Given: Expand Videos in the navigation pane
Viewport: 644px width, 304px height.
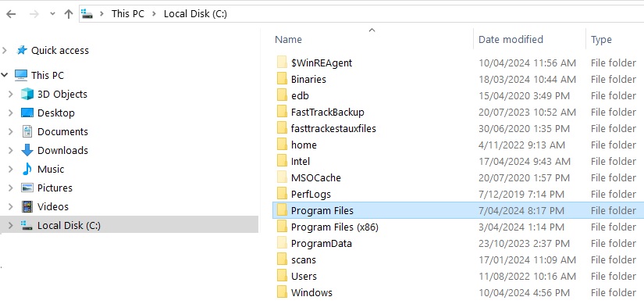Looking at the screenshot, I should click(x=11, y=206).
